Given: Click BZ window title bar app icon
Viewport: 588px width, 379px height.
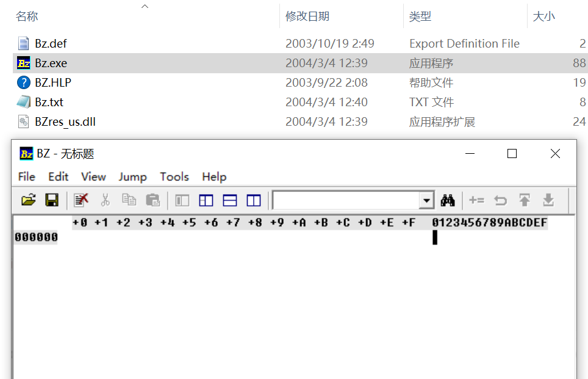Looking at the screenshot, I should point(26,153).
